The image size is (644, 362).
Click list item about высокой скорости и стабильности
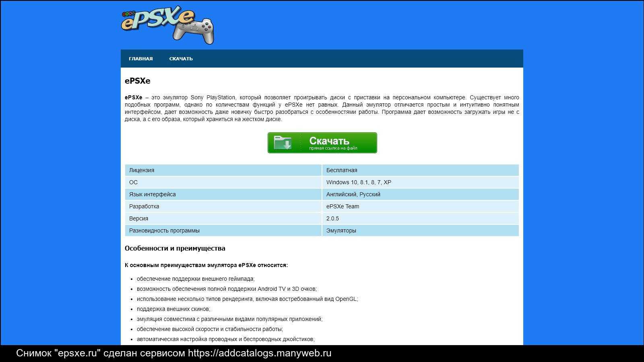tap(210, 329)
